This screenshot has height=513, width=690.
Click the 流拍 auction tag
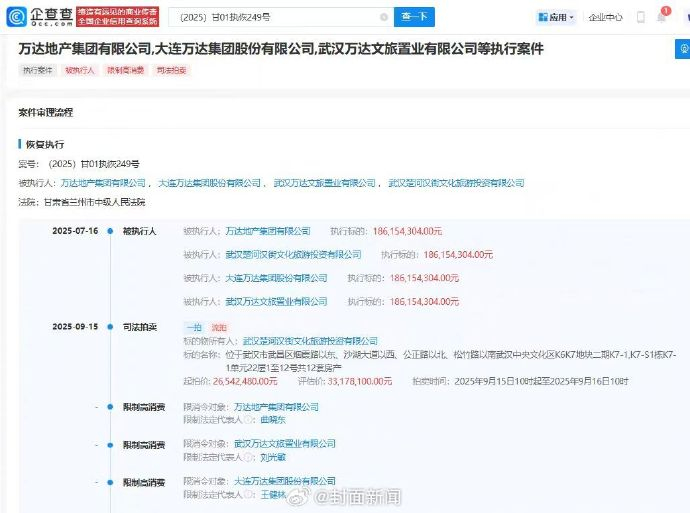[x=219, y=327]
